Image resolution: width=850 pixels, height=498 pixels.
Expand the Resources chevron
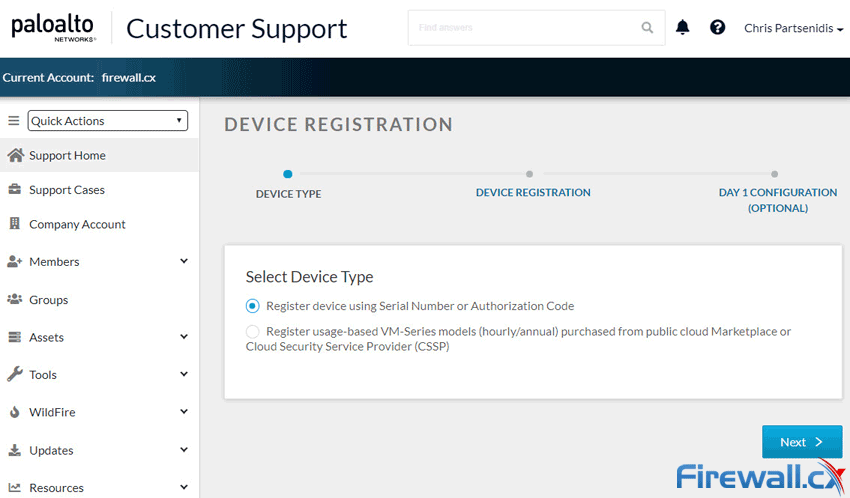(184, 487)
